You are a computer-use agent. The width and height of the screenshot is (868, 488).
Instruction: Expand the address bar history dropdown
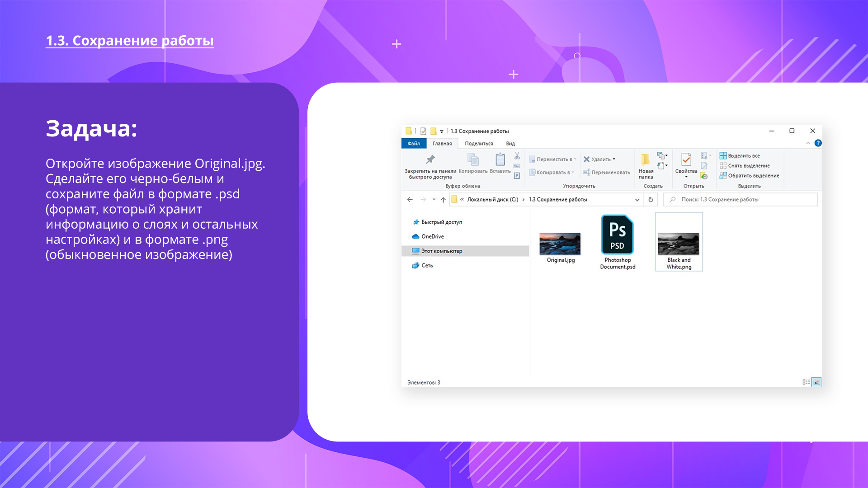coord(637,200)
